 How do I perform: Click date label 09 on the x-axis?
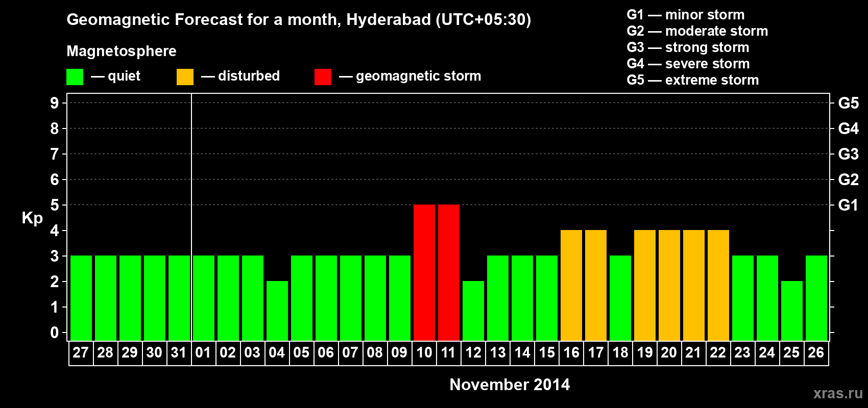click(399, 353)
